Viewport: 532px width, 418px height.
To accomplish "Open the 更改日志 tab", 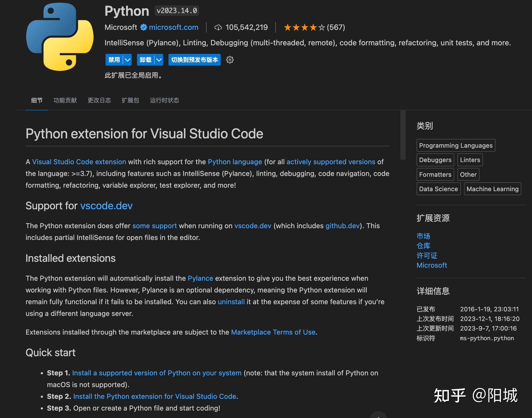I will tap(99, 101).
